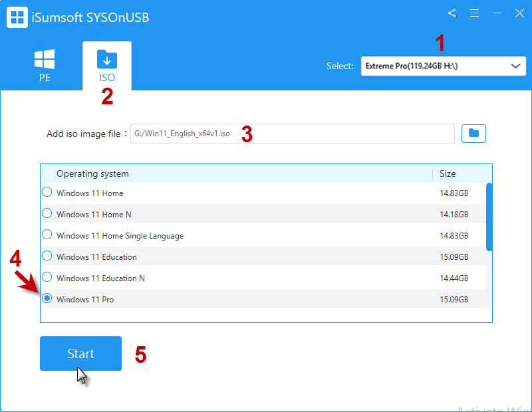The image size is (532, 412).
Task: Switch to the PE tab
Action: click(45, 66)
